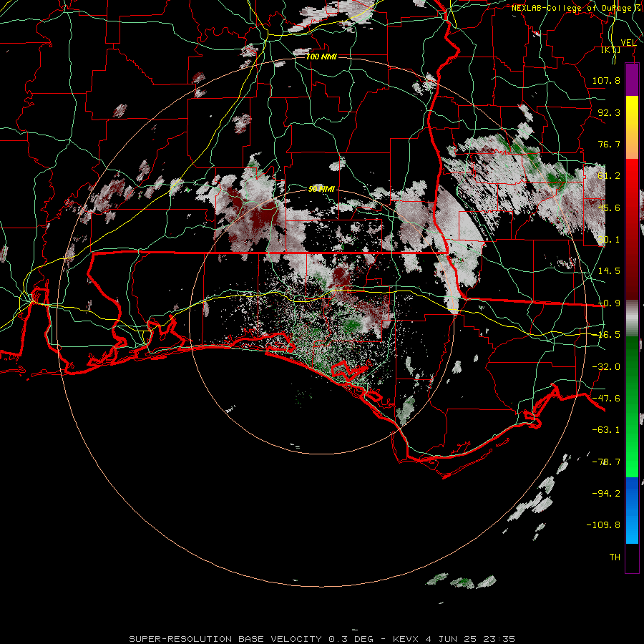Click the KEVX station identifier in the caption

tap(407, 639)
